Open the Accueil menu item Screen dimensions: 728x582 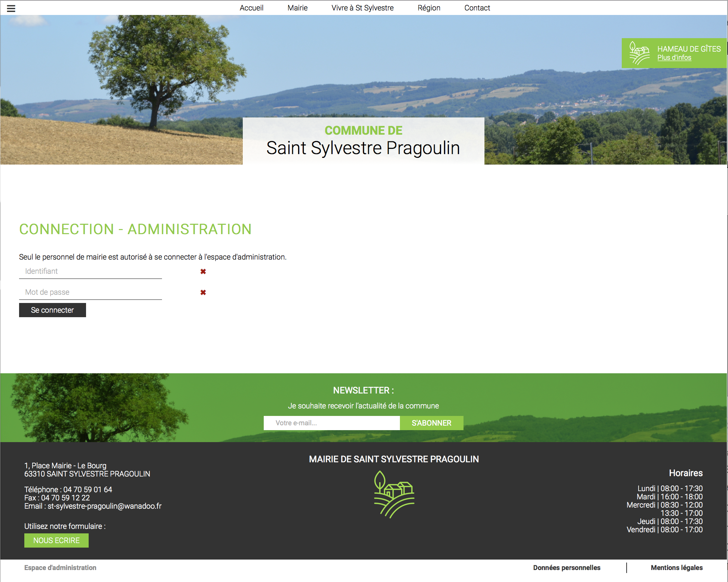[x=251, y=8]
